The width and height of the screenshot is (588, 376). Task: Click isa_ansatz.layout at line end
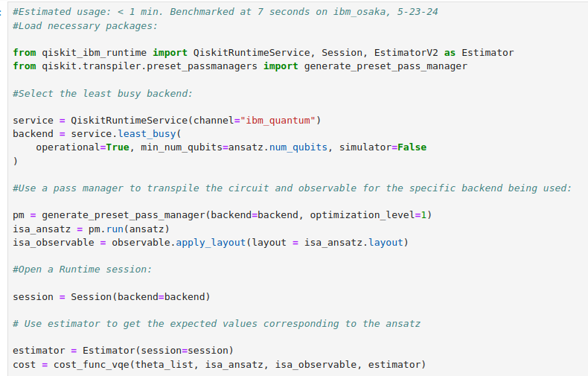click(x=354, y=243)
